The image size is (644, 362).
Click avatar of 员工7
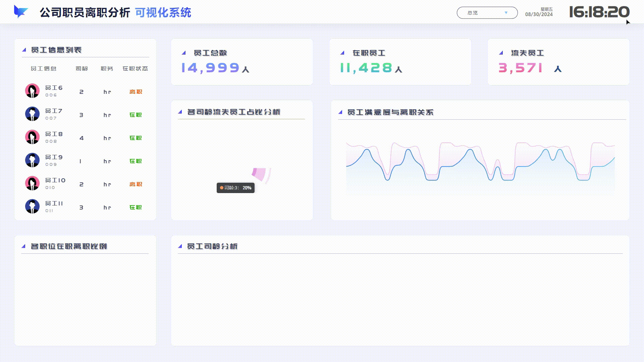[32, 114]
